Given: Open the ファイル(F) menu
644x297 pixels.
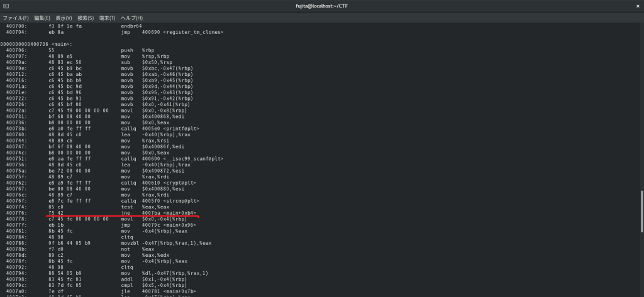Looking at the screenshot, I should pos(16,18).
